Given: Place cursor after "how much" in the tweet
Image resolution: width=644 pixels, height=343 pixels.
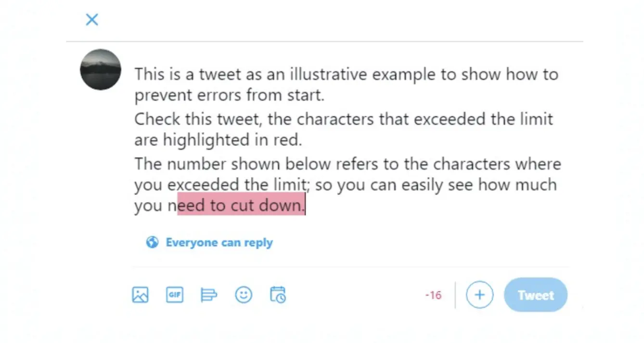Looking at the screenshot, I should [557, 185].
